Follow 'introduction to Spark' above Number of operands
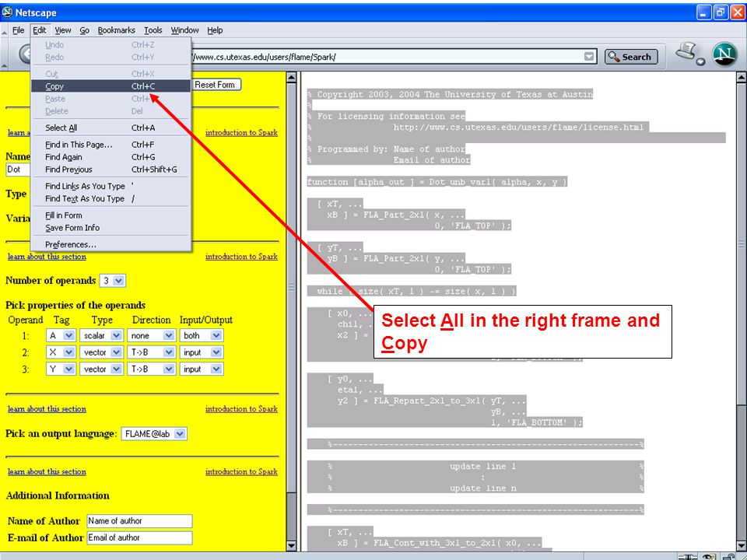Image resolution: width=747 pixels, height=560 pixels. 241,256
